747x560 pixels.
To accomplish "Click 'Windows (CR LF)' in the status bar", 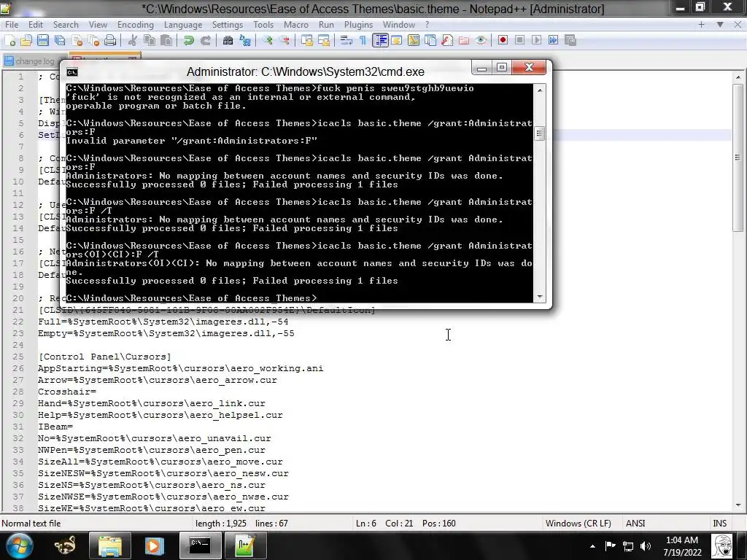I will [578, 524].
